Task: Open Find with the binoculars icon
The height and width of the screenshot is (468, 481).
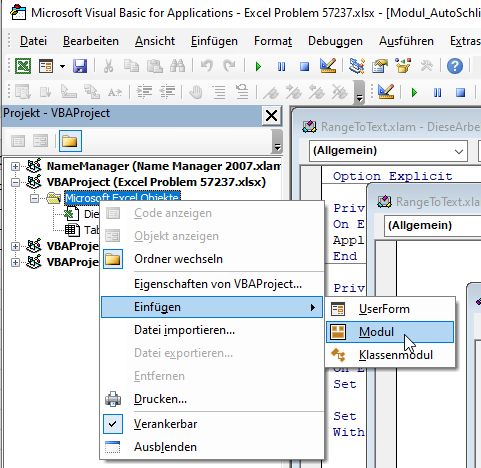Action: point(177,66)
